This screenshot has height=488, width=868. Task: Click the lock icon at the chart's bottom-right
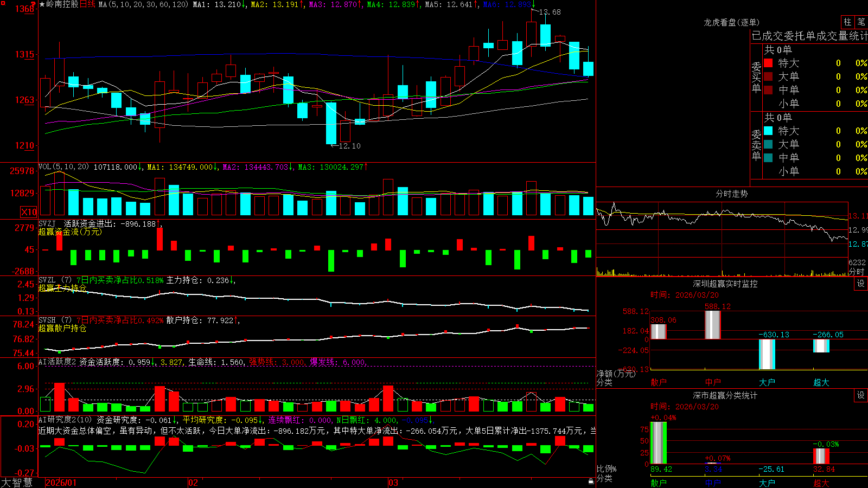click(591, 481)
